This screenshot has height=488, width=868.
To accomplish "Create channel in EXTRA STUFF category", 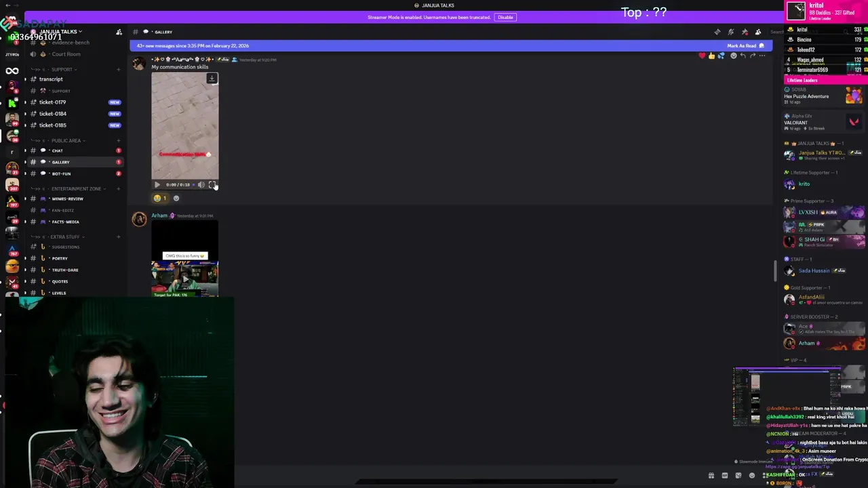I will click(x=119, y=237).
